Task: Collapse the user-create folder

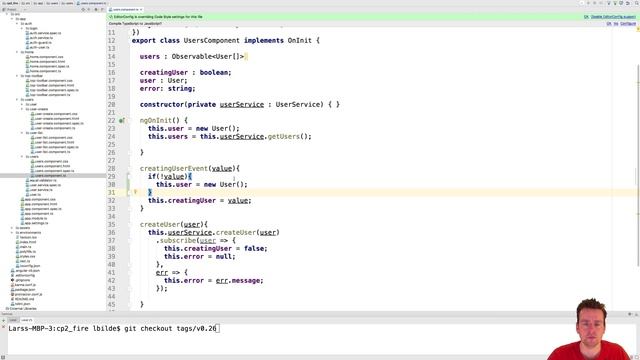Action: 22,109
